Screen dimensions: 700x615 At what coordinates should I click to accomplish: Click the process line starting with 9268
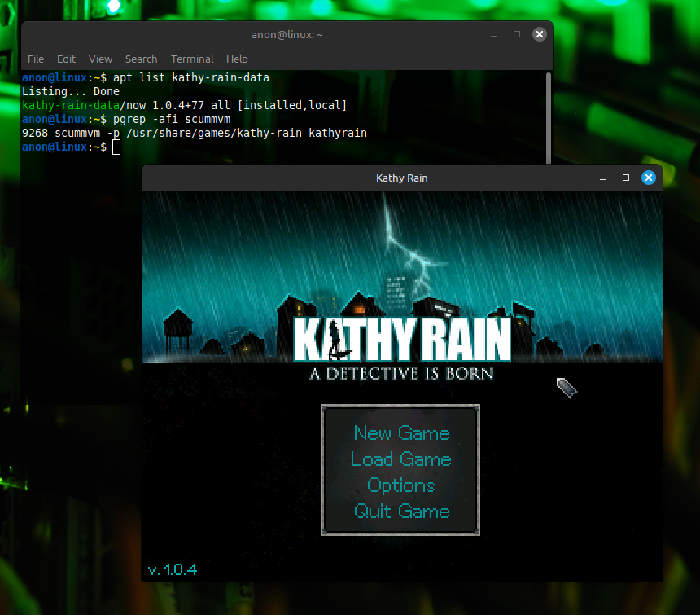pos(195,133)
